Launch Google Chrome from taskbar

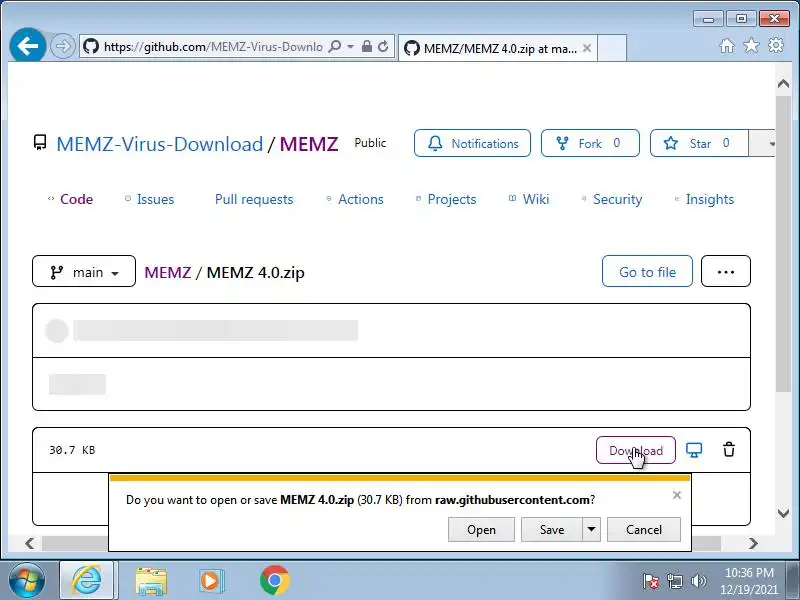coord(274,581)
